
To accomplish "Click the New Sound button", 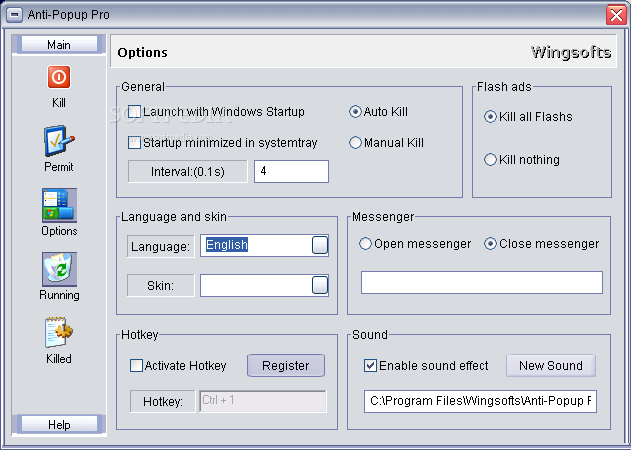I will tap(551, 365).
